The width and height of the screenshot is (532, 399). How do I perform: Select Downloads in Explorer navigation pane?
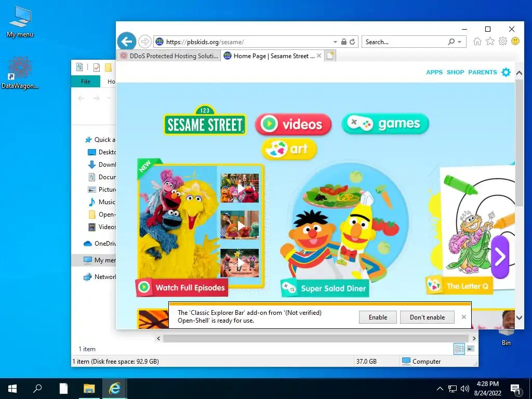(x=102, y=165)
